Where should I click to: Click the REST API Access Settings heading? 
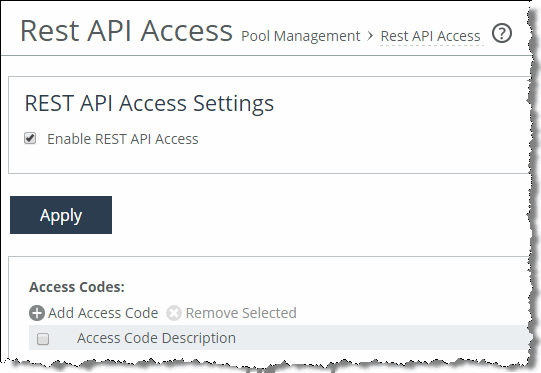click(x=149, y=103)
